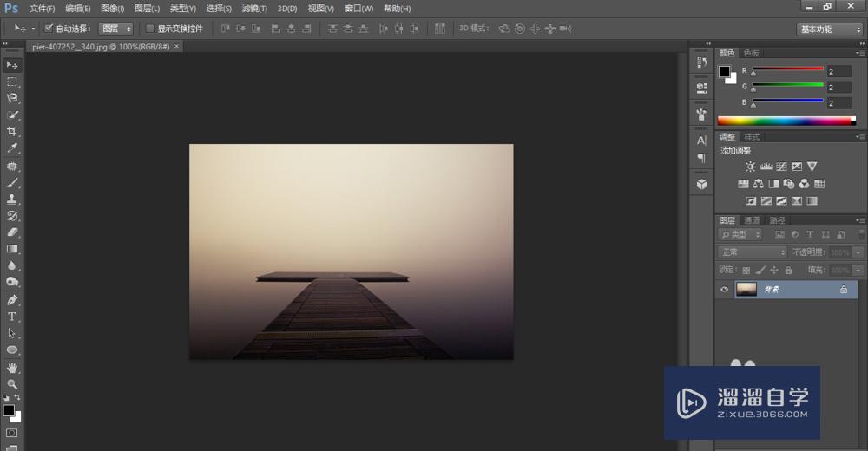Select the Pen tool
The image size is (868, 451).
coord(12,300)
